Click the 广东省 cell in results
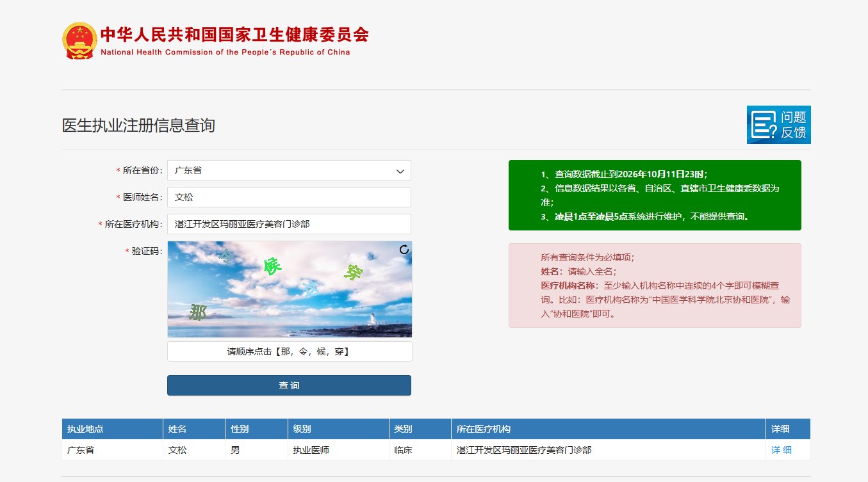 click(x=112, y=450)
